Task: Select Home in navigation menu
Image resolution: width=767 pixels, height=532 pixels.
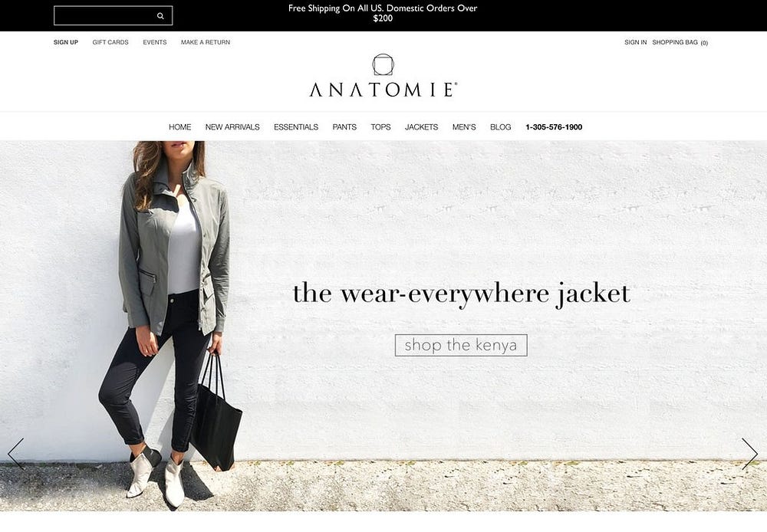Action: pyautogui.click(x=180, y=127)
